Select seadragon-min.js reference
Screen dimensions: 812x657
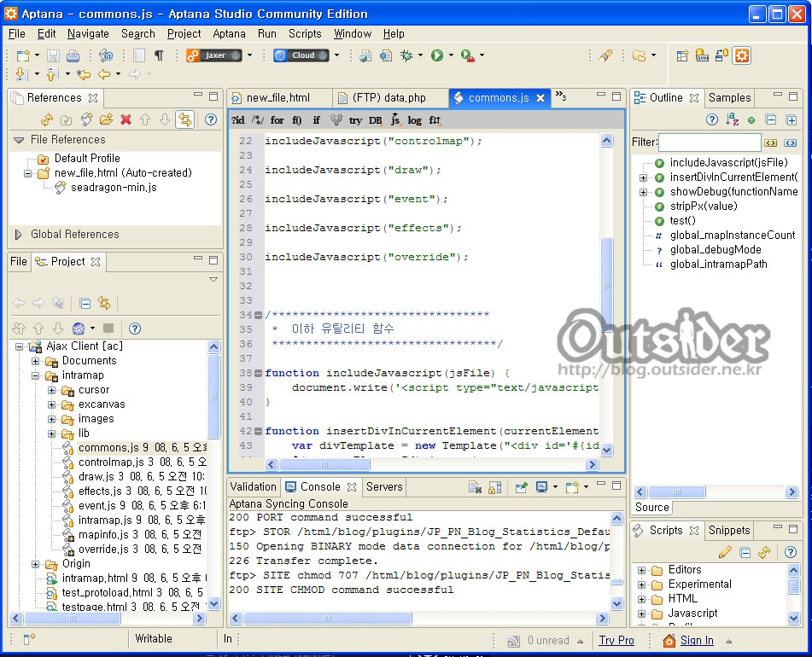click(x=114, y=187)
